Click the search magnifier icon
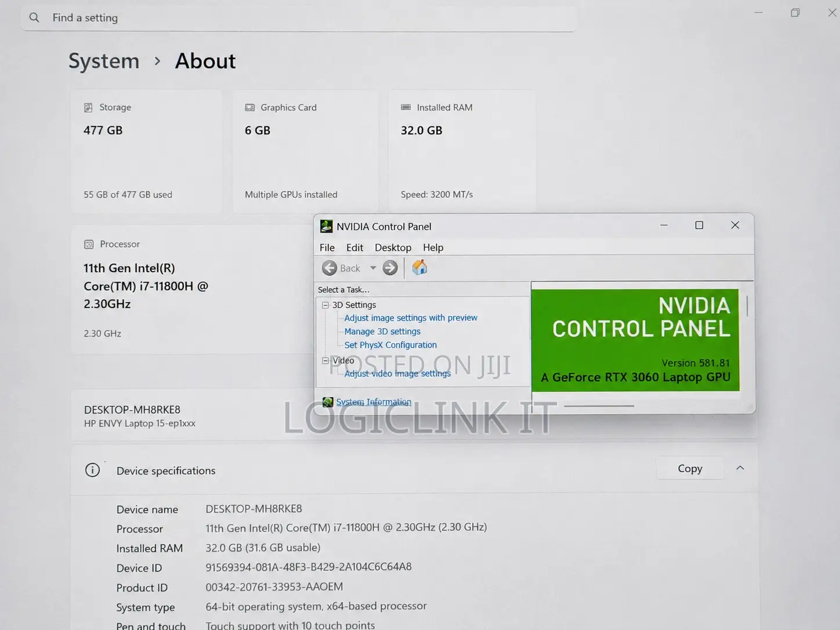840x630 pixels. (34, 17)
